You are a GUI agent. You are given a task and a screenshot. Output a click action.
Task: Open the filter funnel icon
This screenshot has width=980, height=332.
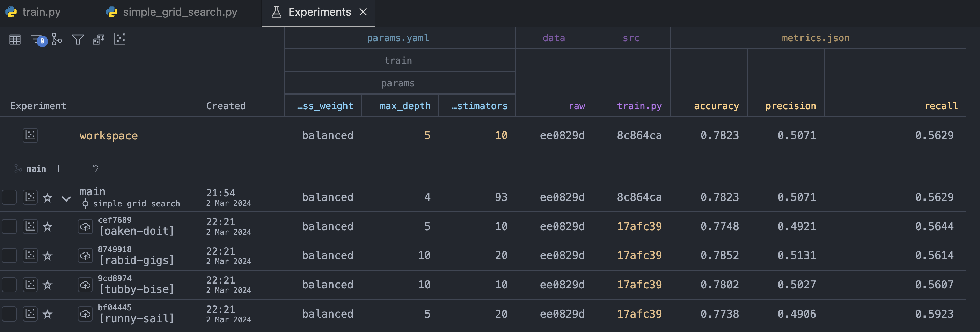(78, 39)
